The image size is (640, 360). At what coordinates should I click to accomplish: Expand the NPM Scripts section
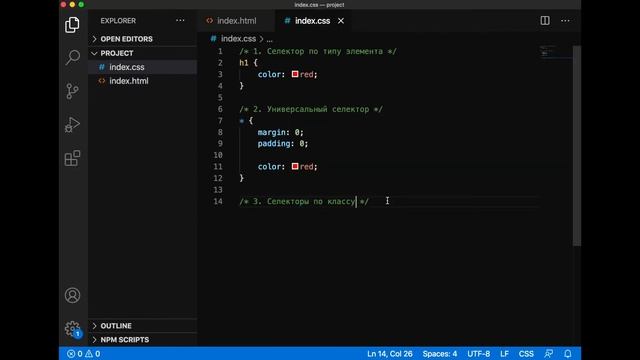[x=142, y=340]
